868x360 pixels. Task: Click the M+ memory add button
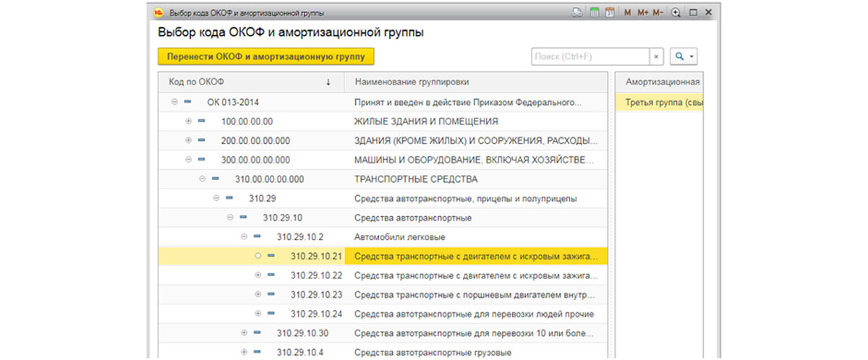(x=643, y=12)
